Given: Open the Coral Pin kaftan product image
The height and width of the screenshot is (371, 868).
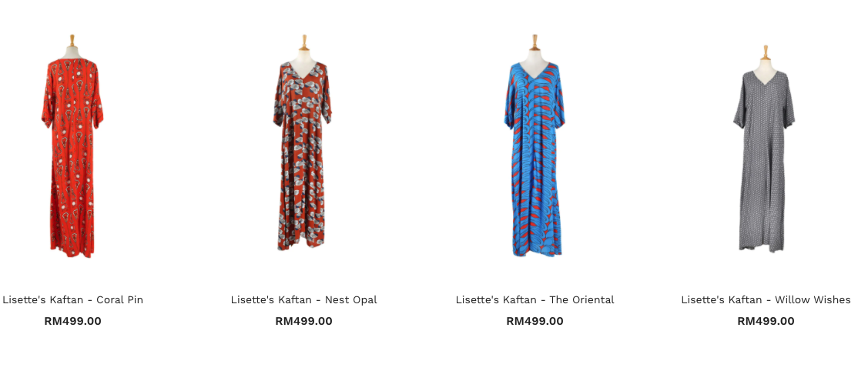Looking at the screenshot, I should coord(72,146).
